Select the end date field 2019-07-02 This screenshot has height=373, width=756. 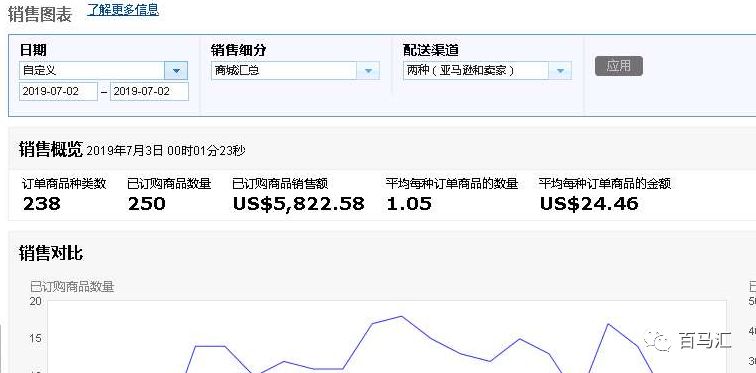click(x=149, y=92)
